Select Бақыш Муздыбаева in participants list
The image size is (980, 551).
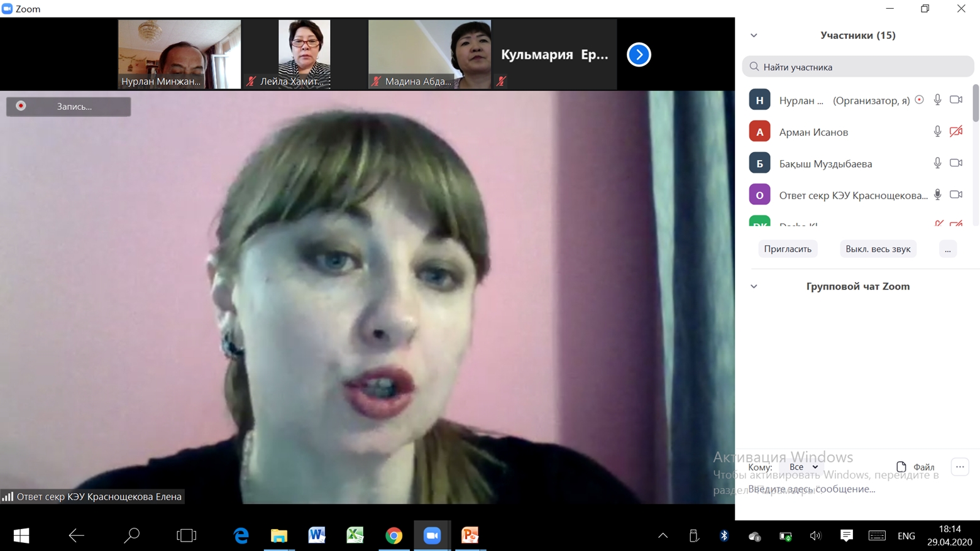825,163
